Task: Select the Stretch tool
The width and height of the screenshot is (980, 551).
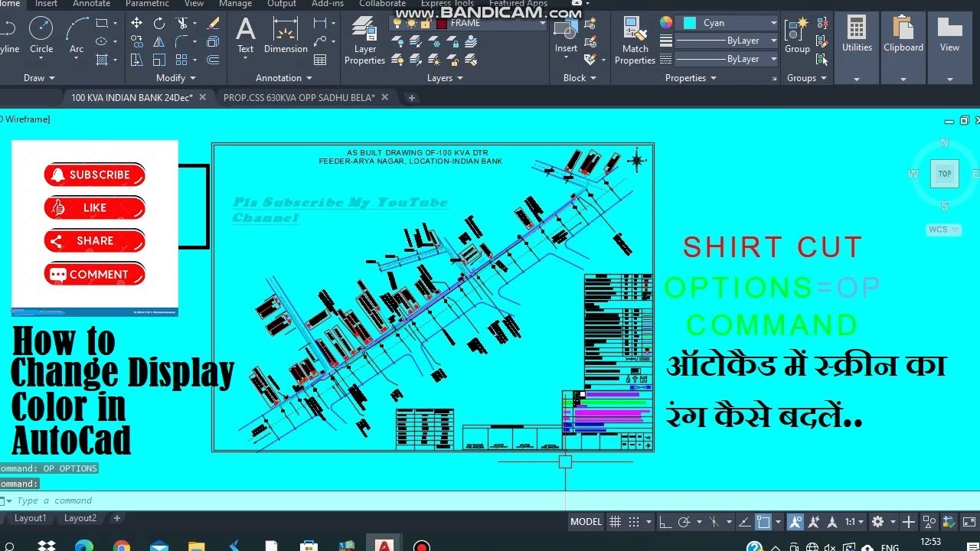Action: 136,60
